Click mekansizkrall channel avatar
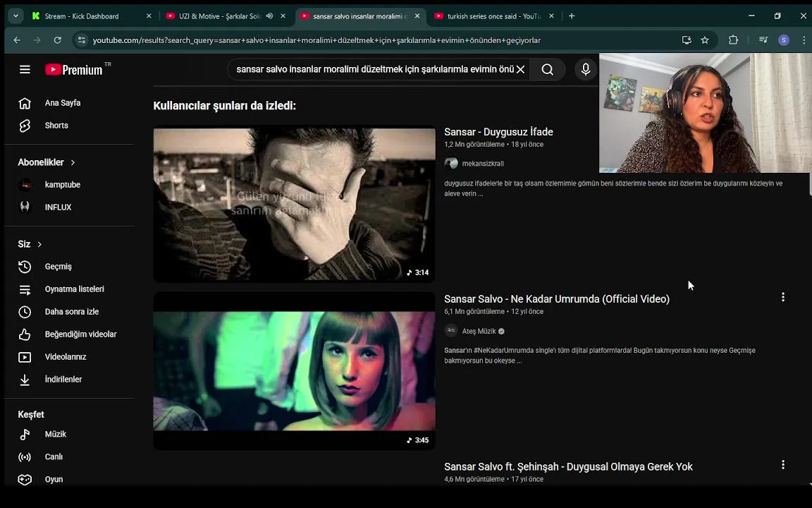812x508 pixels. pos(451,163)
